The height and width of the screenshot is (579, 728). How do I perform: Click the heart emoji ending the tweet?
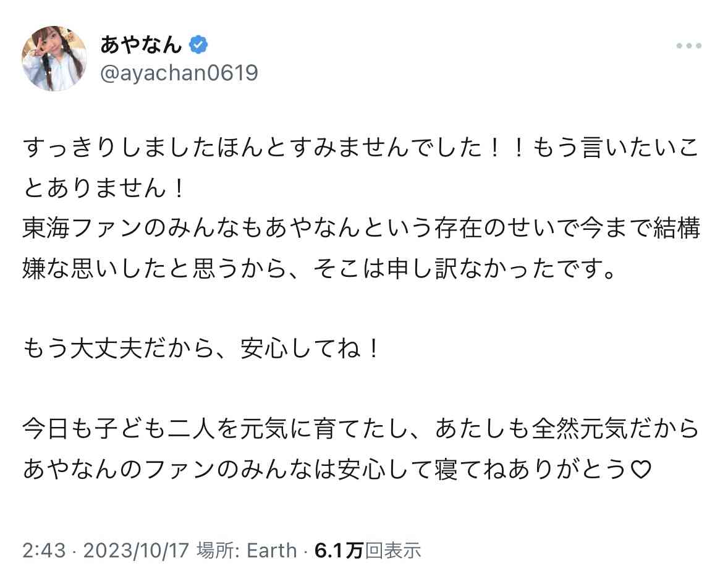641,470
